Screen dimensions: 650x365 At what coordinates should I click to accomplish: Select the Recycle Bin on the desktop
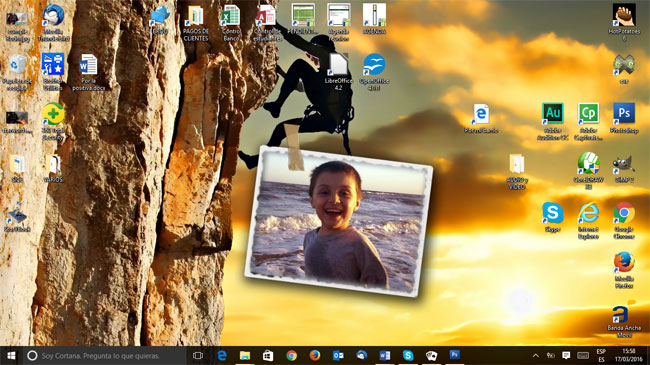(x=17, y=73)
